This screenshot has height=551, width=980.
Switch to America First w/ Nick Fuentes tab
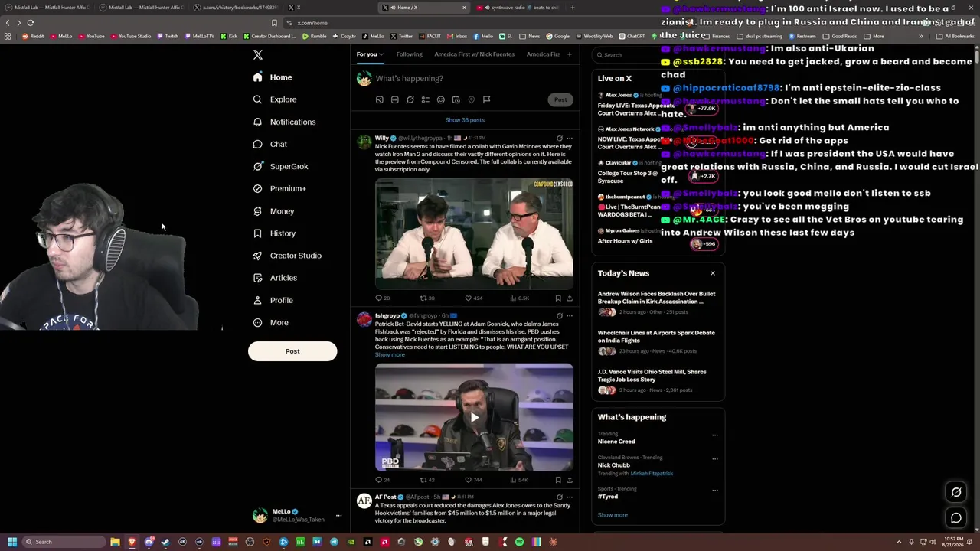[474, 54]
